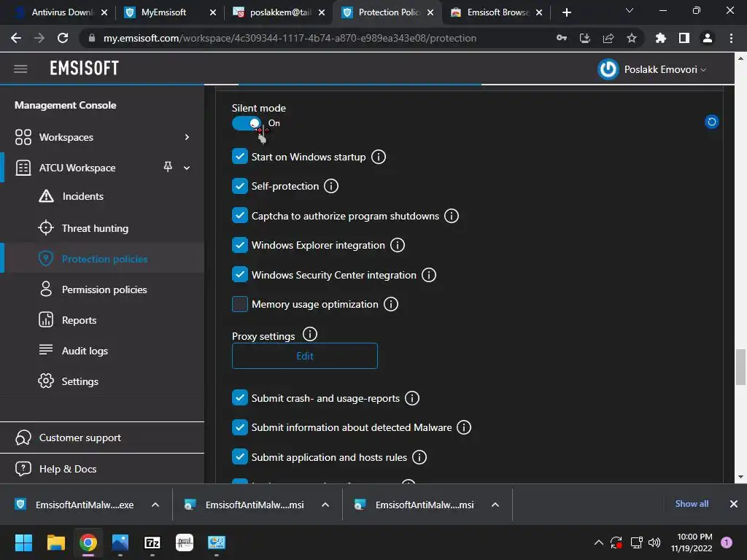
Task: Open the browser extensions puzzle icon
Action: (660, 38)
